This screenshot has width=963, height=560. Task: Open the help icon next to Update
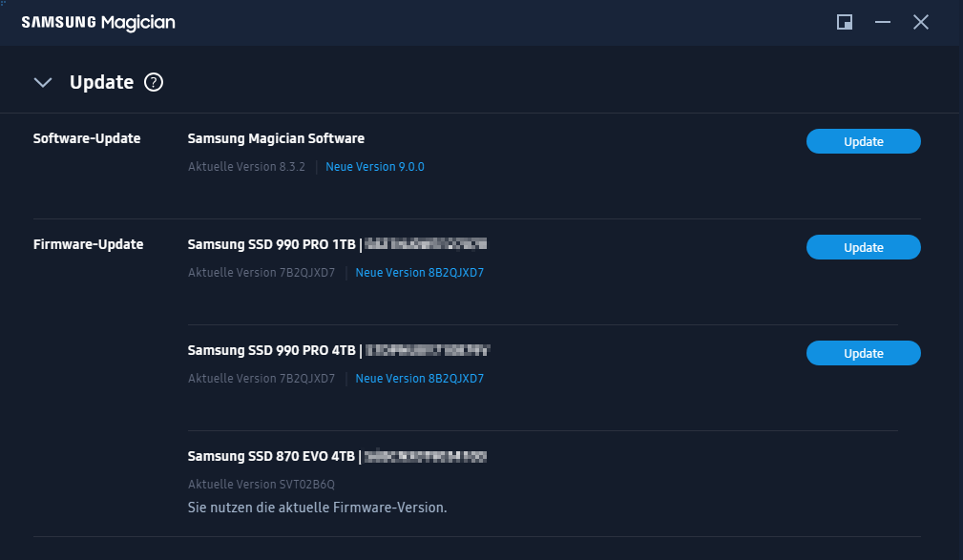(x=154, y=82)
